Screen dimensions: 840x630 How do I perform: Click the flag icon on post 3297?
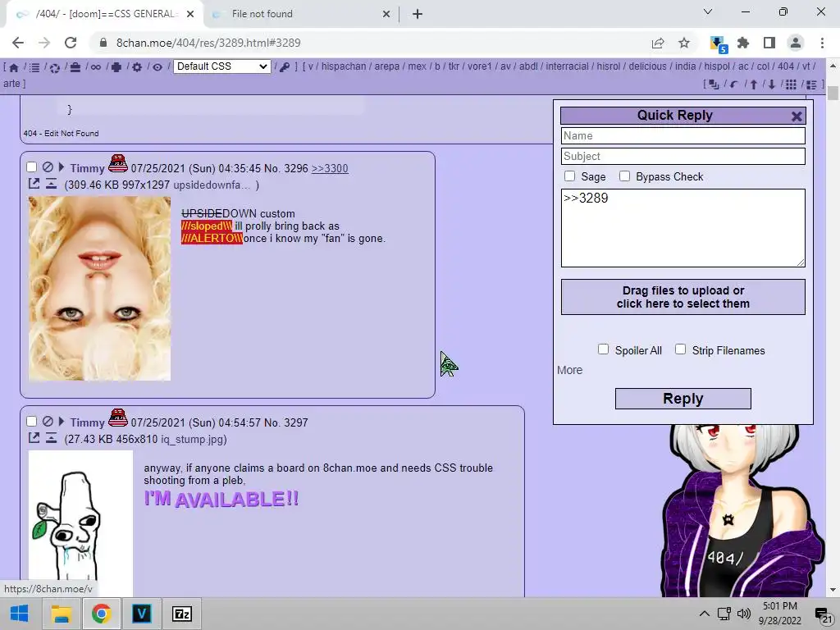point(118,418)
